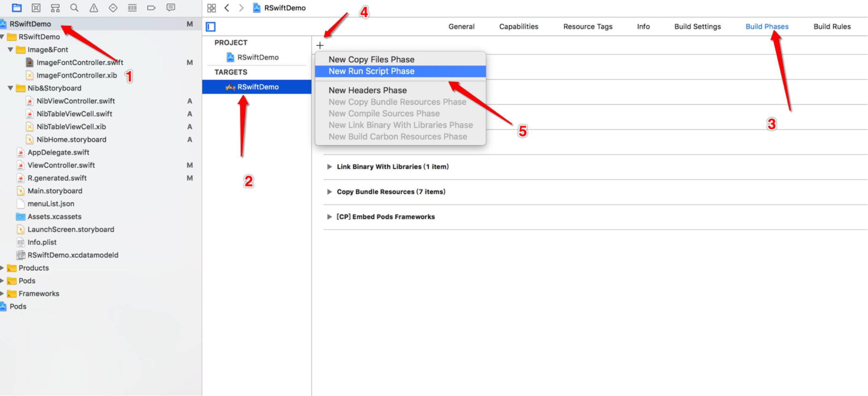The height and width of the screenshot is (396, 868).
Task: Switch to the Build Settings tab
Action: tap(698, 26)
